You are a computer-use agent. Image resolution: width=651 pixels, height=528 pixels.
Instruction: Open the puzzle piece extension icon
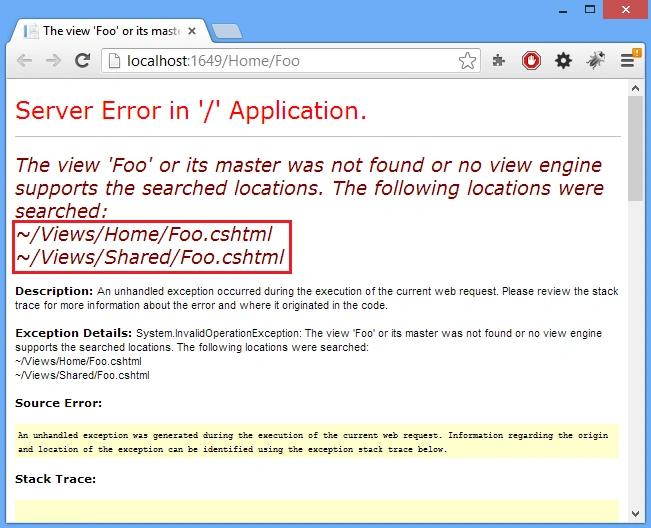point(499,61)
